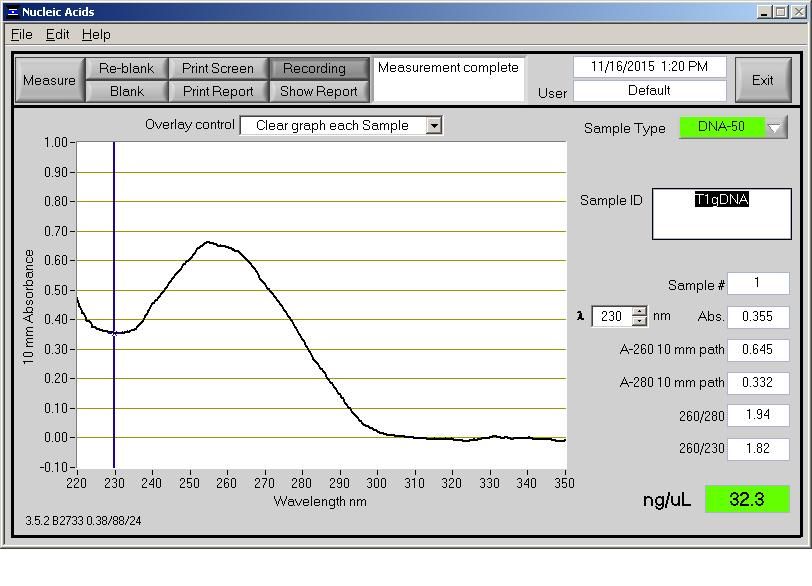The width and height of the screenshot is (812, 586).
Task: Toggle the Recording button
Action: coord(319,68)
